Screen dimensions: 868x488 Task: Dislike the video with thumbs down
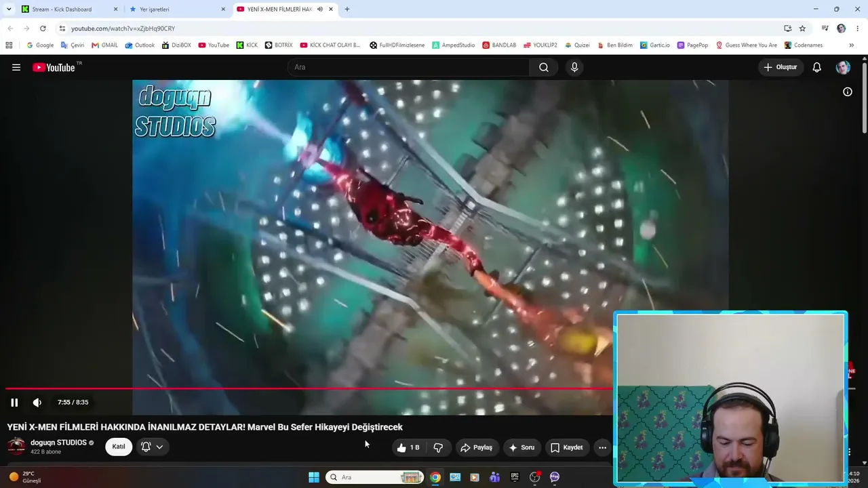[438, 447]
